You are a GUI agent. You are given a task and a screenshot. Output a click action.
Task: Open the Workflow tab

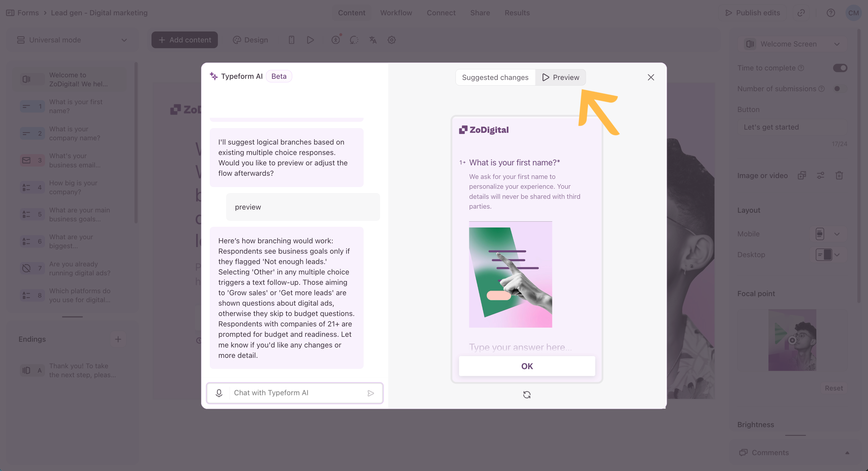(396, 13)
